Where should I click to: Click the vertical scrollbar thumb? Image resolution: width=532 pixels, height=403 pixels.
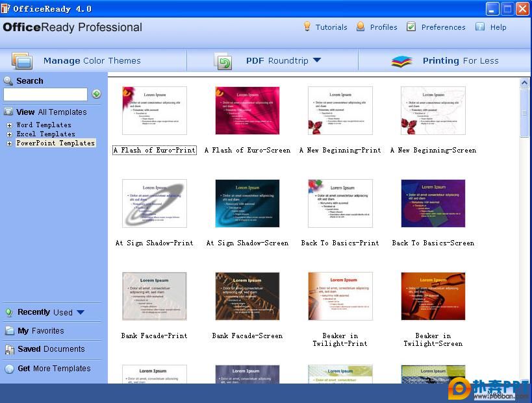[524, 112]
